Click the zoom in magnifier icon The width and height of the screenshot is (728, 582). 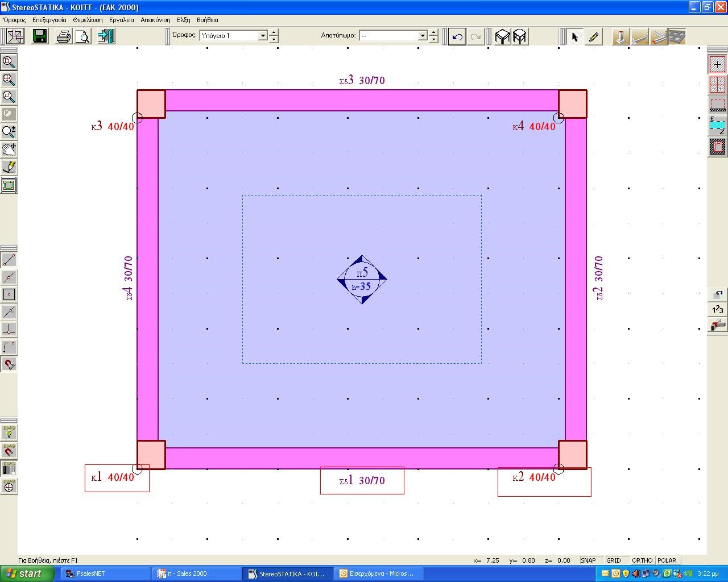(9, 79)
